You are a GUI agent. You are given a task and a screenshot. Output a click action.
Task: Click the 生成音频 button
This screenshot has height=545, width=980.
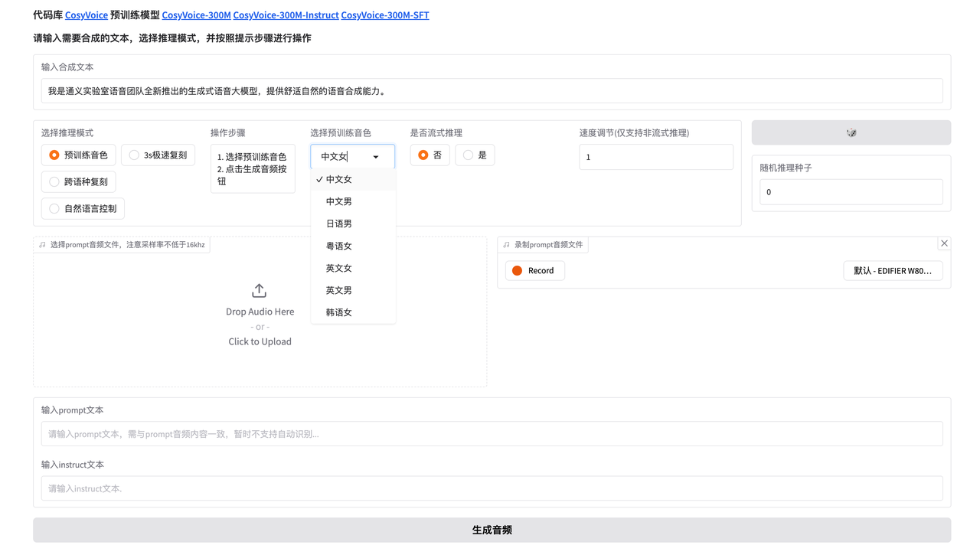(492, 530)
